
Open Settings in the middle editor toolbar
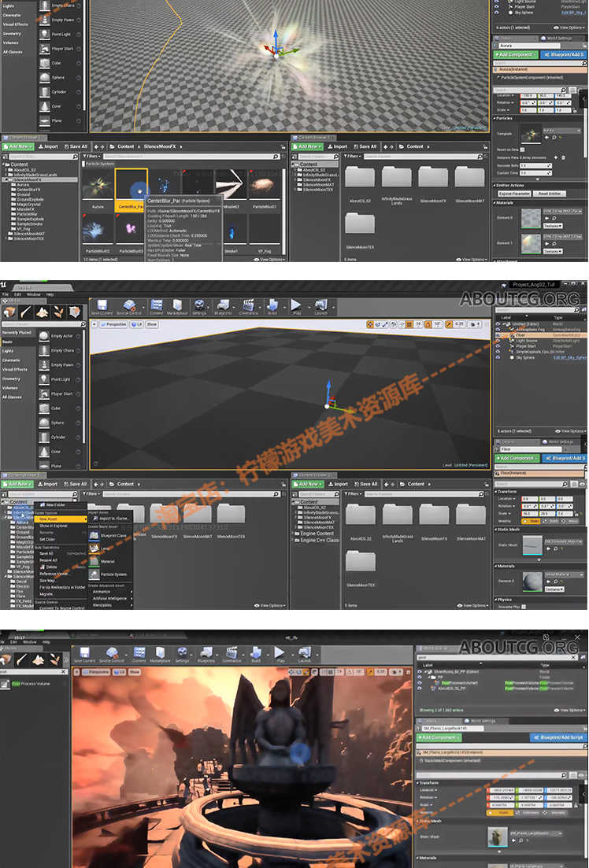(x=199, y=308)
